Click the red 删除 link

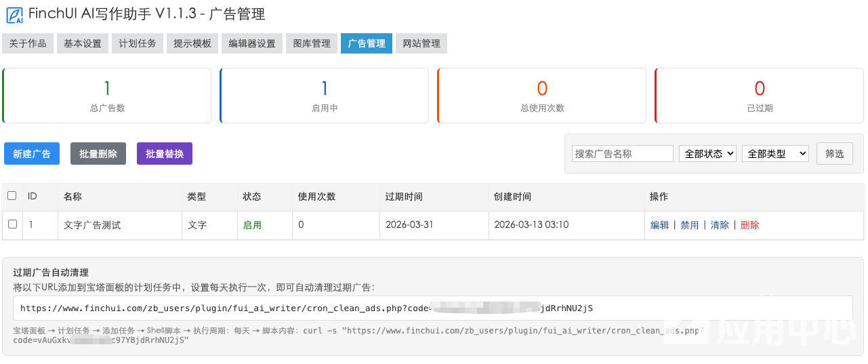[750, 225]
